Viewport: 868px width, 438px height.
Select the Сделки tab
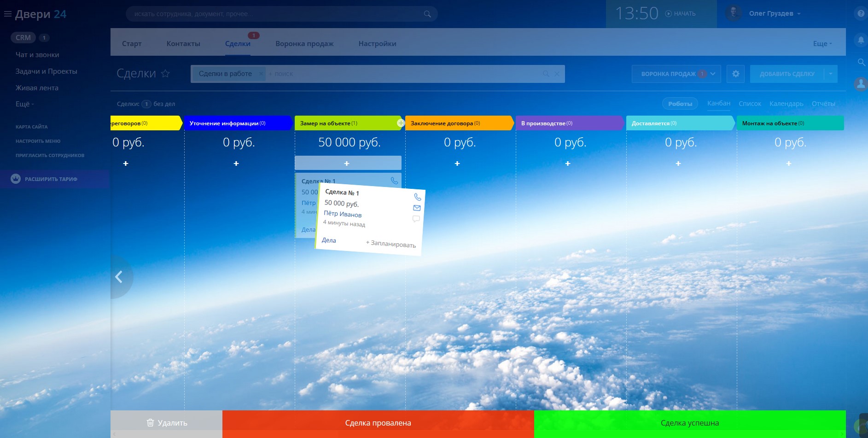[238, 44]
